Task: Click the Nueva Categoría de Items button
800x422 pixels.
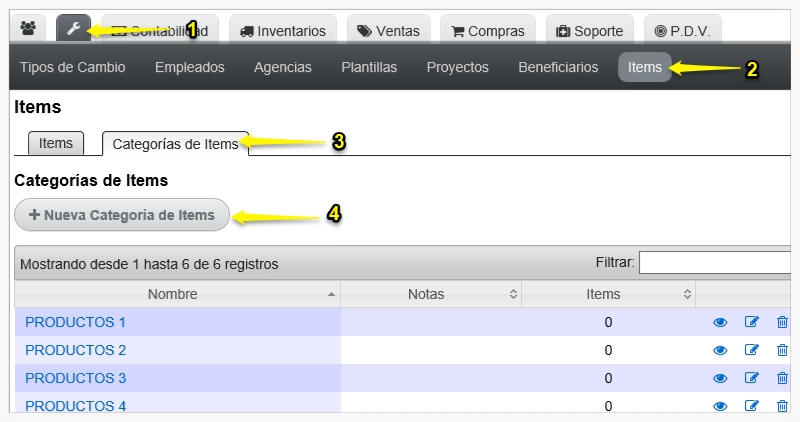Action: point(122,215)
